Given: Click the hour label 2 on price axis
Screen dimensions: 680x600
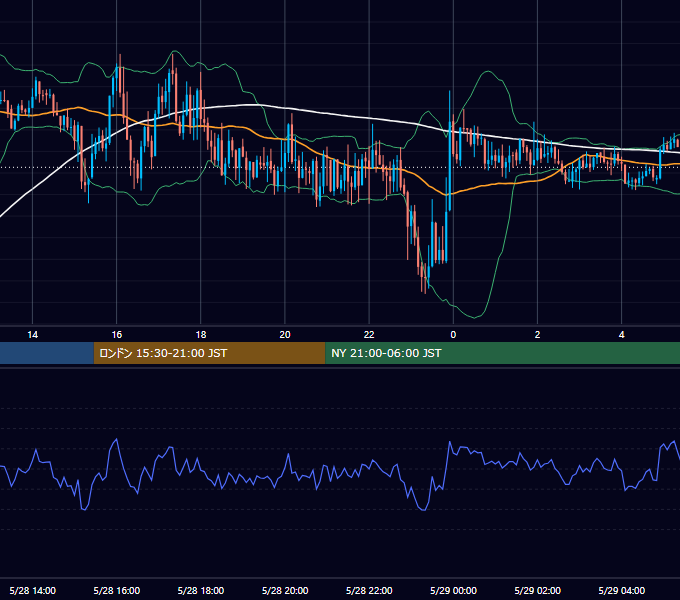Looking at the screenshot, I should coord(537,335).
